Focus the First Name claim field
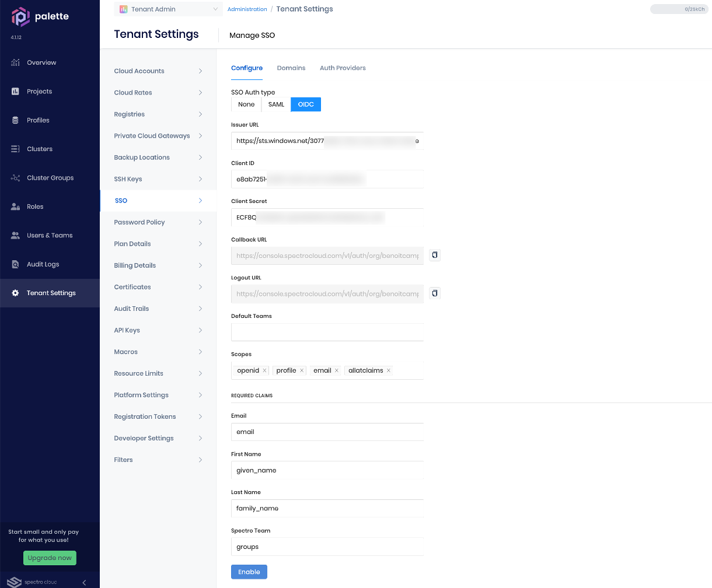Viewport: 712px width, 588px height. pos(327,470)
